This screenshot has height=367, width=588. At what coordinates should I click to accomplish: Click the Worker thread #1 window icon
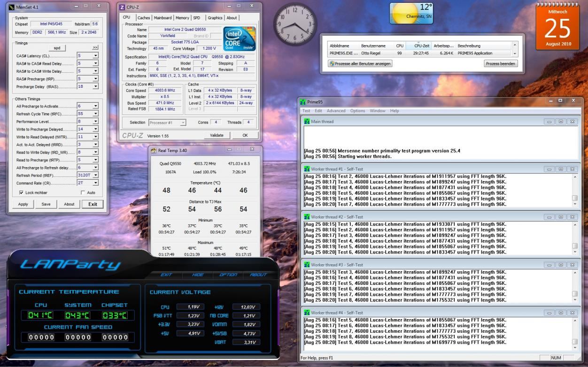(x=307, y=169)
